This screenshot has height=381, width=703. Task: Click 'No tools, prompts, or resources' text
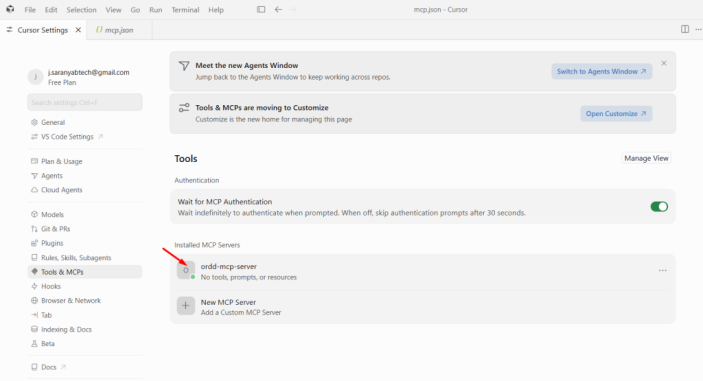(249, 277)
